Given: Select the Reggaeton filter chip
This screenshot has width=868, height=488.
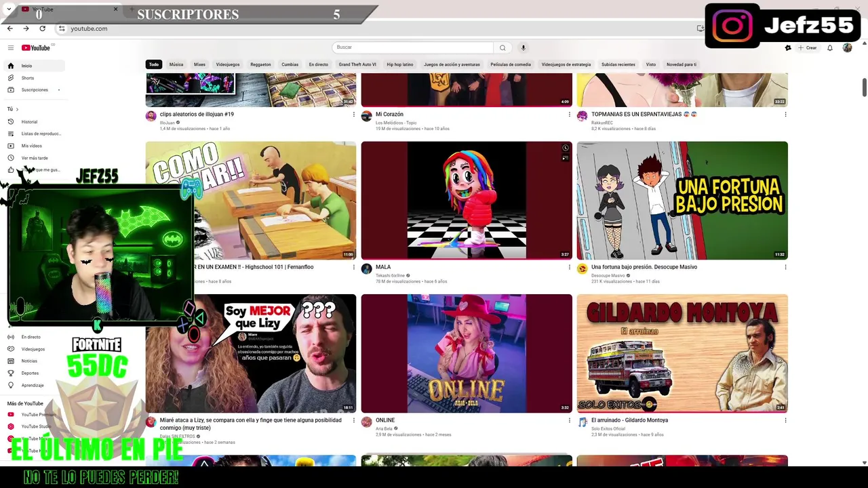Looking at the screenshot, I should 260,64.
